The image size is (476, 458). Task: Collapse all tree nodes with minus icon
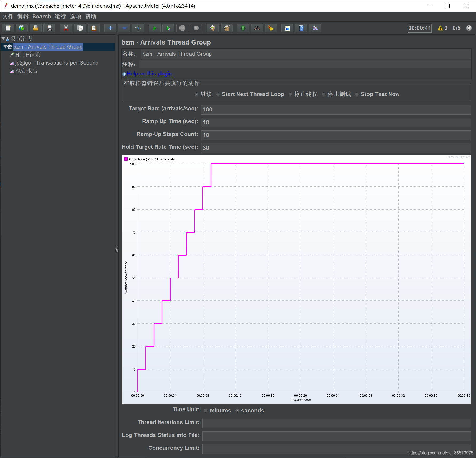click(124, 28)
